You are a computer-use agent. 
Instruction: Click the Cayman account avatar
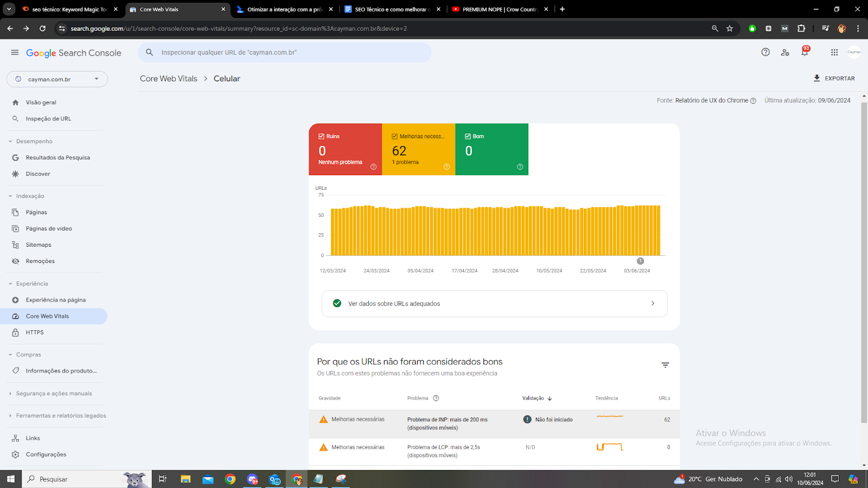point(854,52)
